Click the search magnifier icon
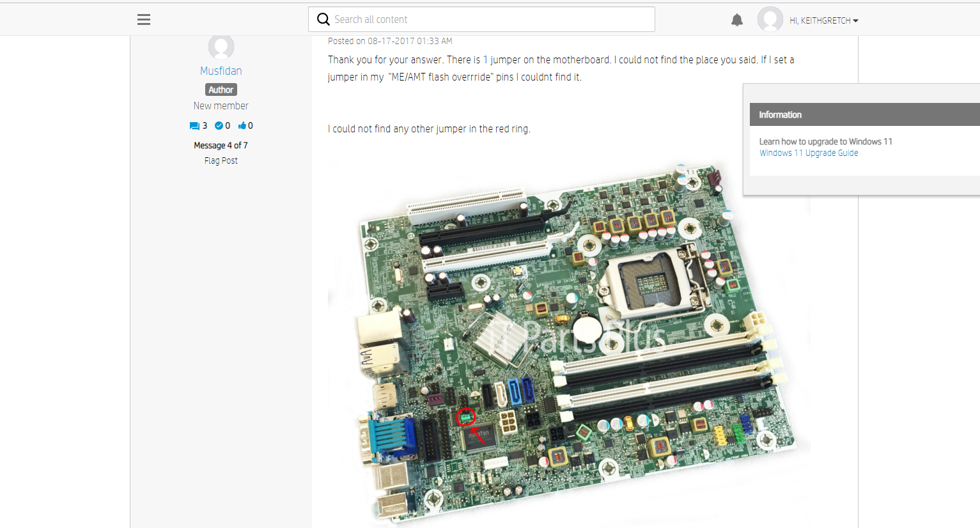 tap(323, 19)
